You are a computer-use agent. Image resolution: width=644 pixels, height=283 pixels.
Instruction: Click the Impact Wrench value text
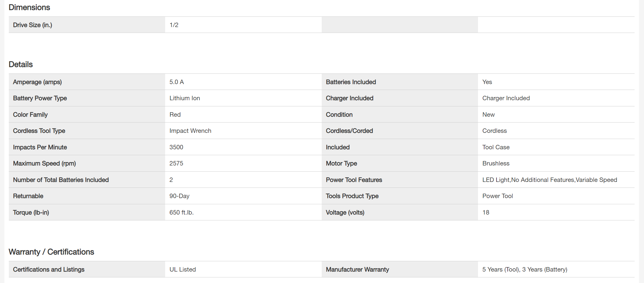(x=190, y=131)
